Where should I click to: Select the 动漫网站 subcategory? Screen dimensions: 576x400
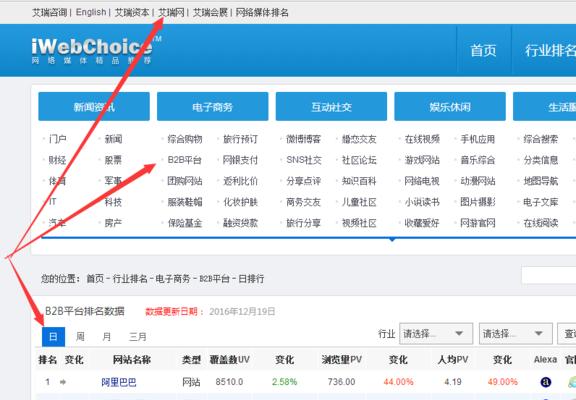[x=478, y=181]
